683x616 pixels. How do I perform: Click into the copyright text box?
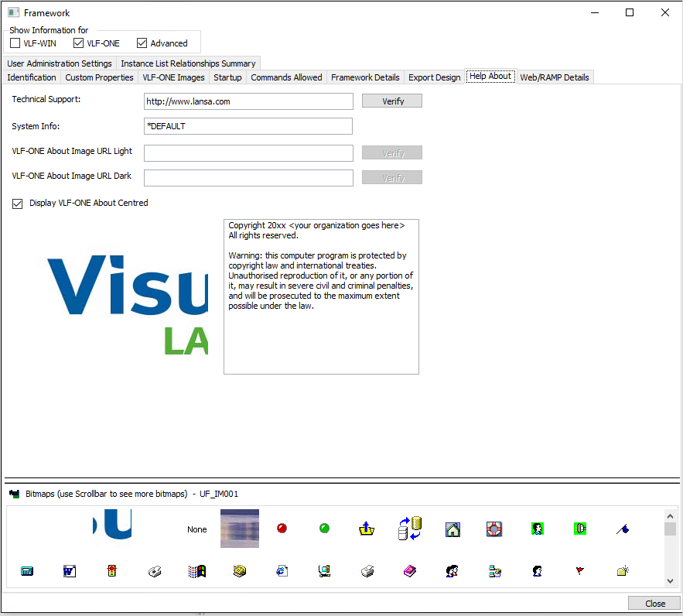(x=322, y=296)
